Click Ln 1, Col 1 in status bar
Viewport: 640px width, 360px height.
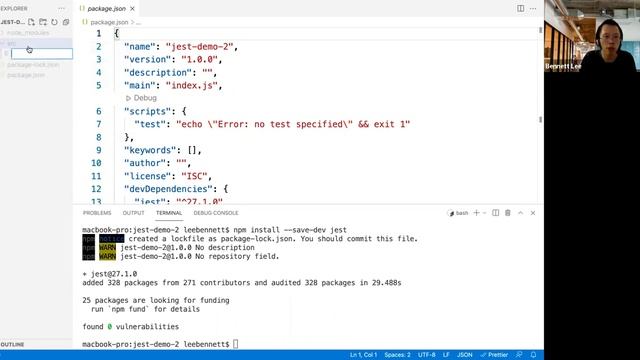(363, 355)
